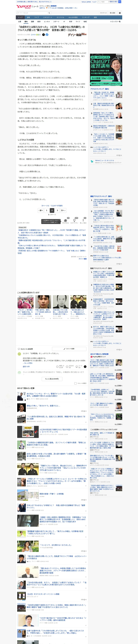Image resolution: width=138 pixels, height=644 pixels.
Task: Open マイページ
Action: click(x=103, y=13)
